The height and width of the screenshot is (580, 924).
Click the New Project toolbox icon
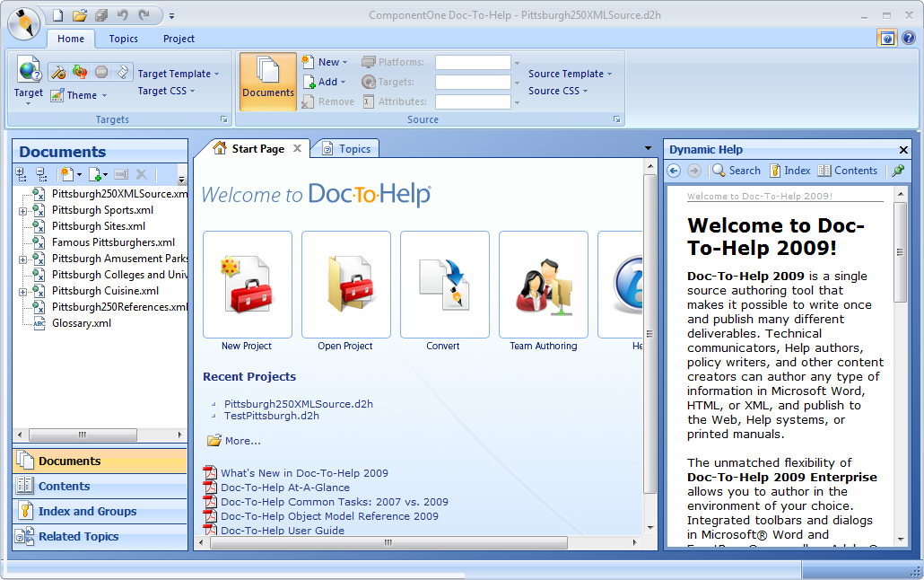pyautogui.click(x=248, y=285)
